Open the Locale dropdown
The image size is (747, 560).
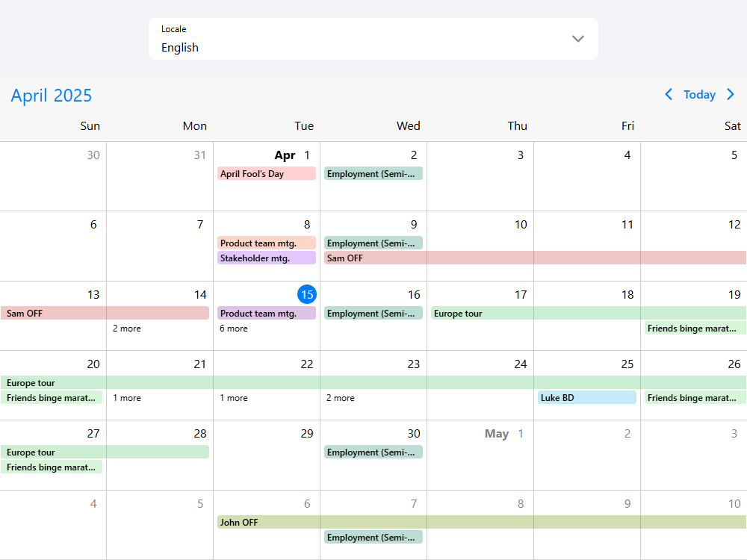click(x=373, y=39)
